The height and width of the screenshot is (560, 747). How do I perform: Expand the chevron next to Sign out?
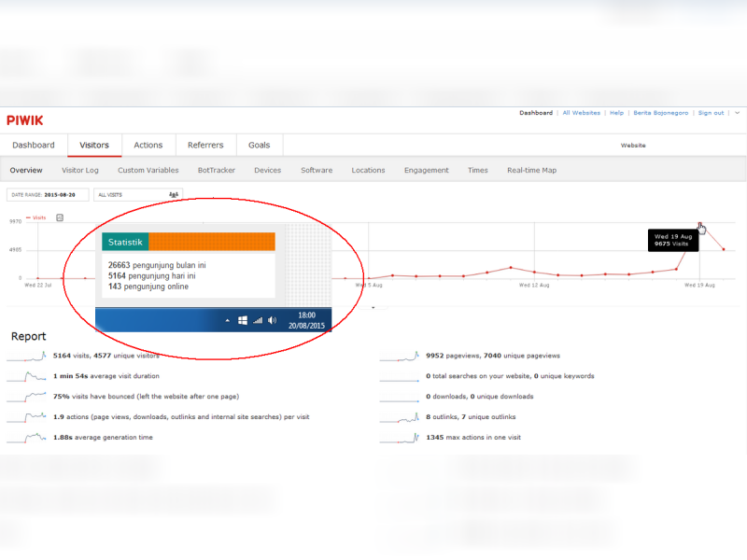(x=737, y=113)
